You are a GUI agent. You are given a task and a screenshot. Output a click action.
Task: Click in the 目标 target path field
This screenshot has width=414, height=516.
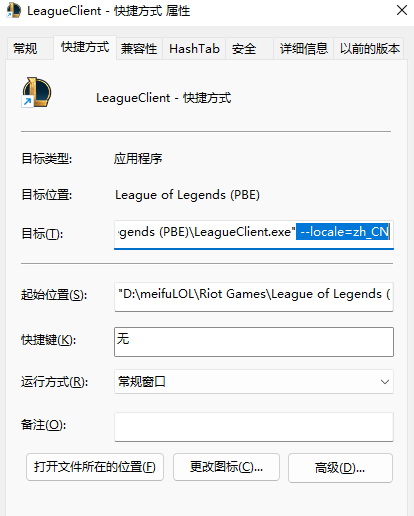coord(254,234)
